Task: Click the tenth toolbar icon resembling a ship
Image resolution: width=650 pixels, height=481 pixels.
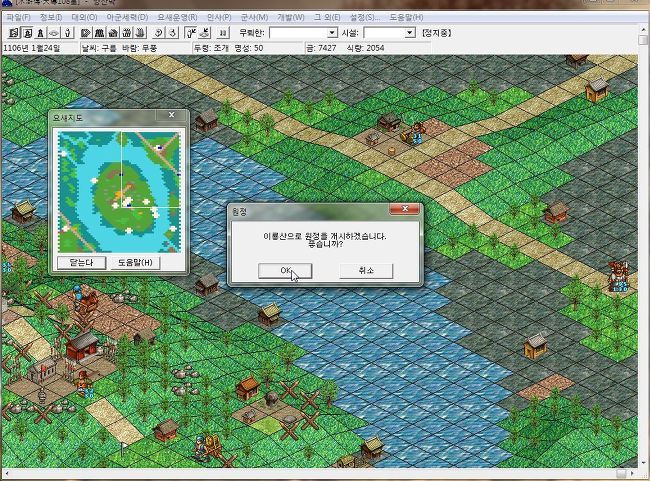Action: coord(141,32)
